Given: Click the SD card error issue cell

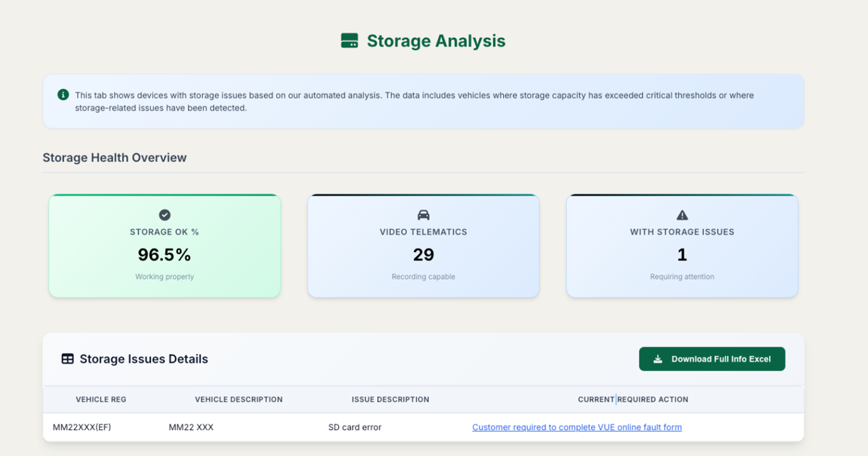Looking at the screenshot, I should click(354, 427).
